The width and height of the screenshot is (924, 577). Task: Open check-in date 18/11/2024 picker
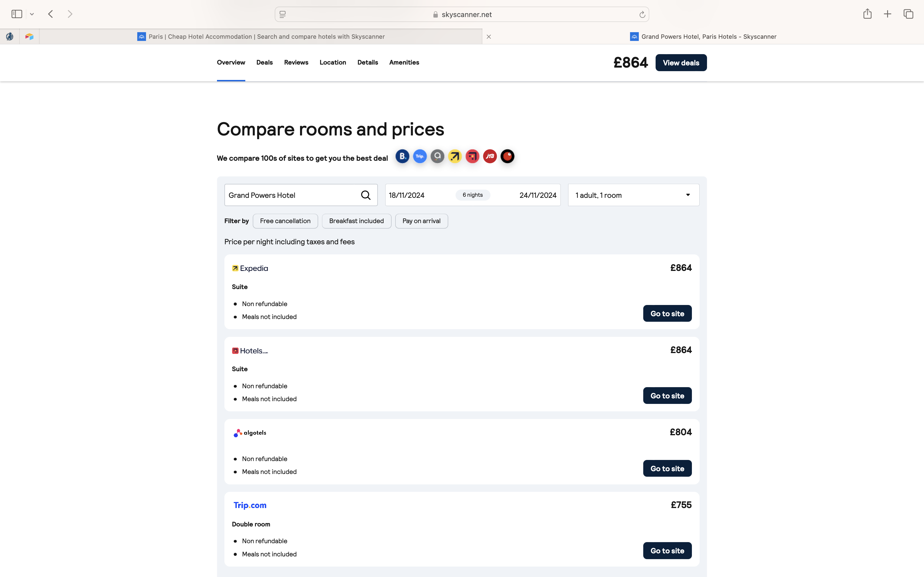click(407, 195)
